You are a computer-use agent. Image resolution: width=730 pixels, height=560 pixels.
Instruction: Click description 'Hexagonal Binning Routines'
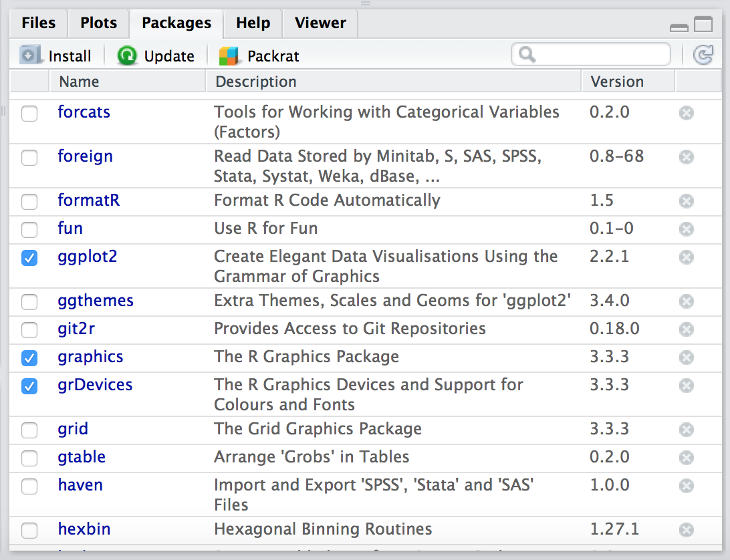pyautogui.click(x=323, y=529)
